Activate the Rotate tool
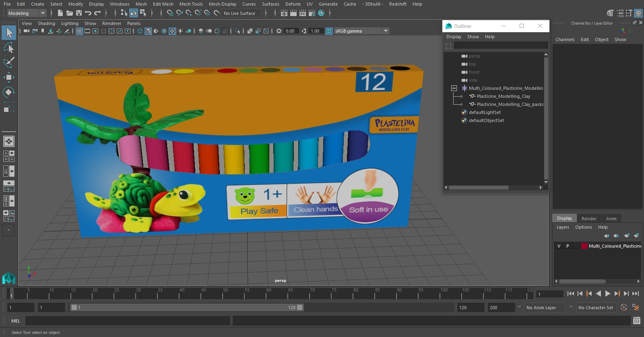Image resolution: width=644 pixels, height=337 pixels. 9,92
